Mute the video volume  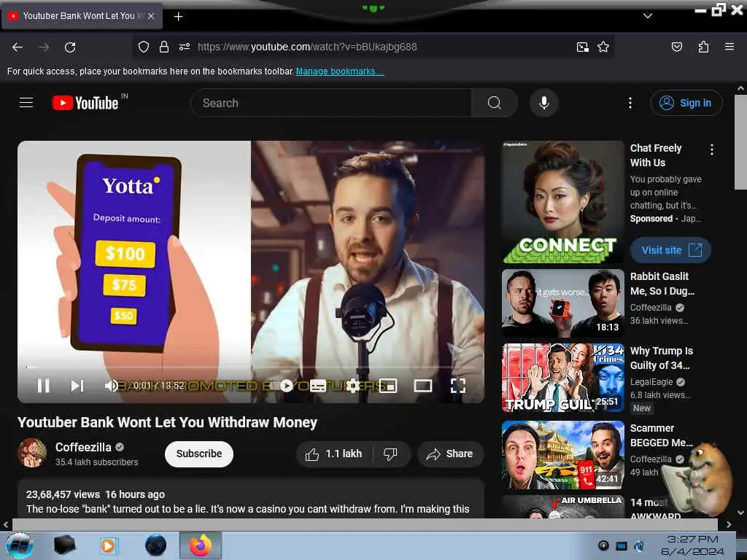[111, 386]
